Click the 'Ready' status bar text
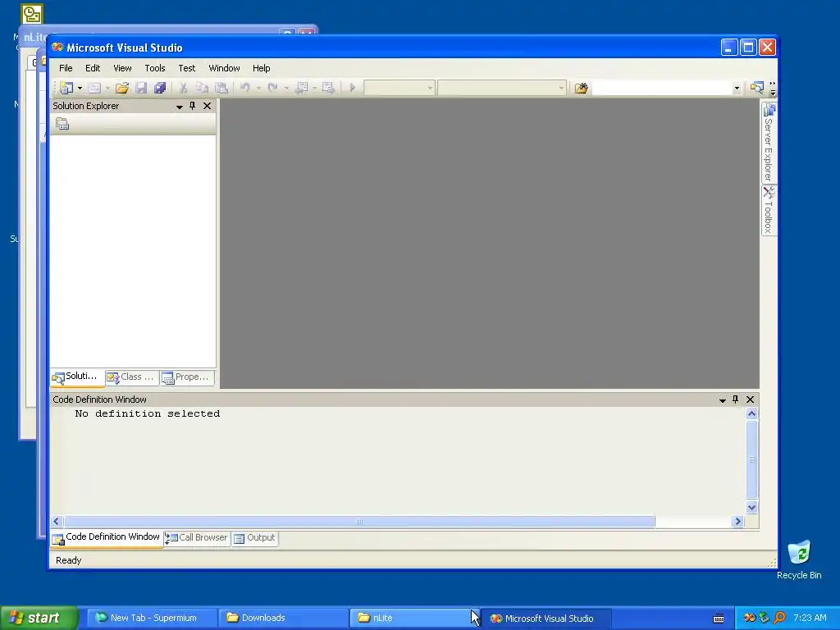The height and width of the screenshot is (630, 840). pyautogui.click(x=69, y=560)
